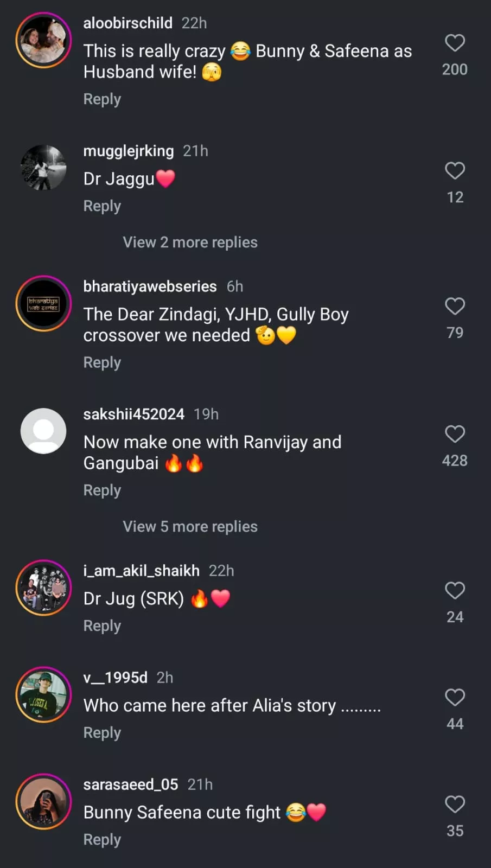
Task: Expand View 2 more replies under mugglejrking
Action: coord(190,242)
